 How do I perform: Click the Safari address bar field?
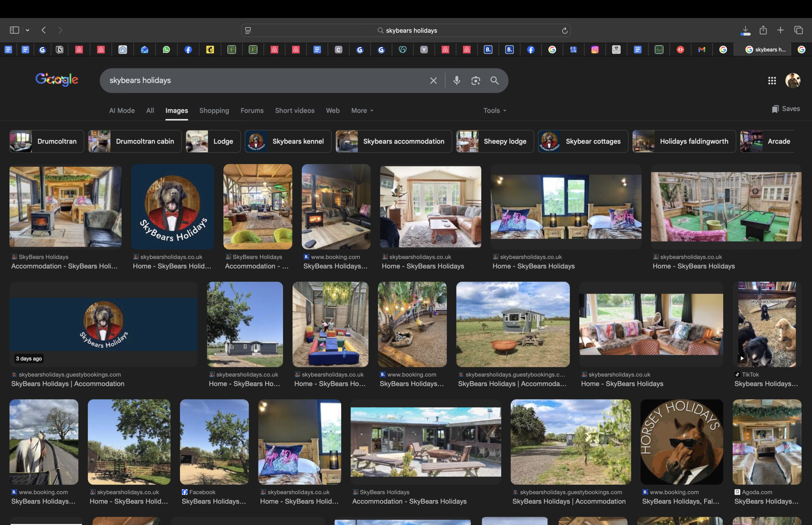pyautogui.click(x=406, y=30)
